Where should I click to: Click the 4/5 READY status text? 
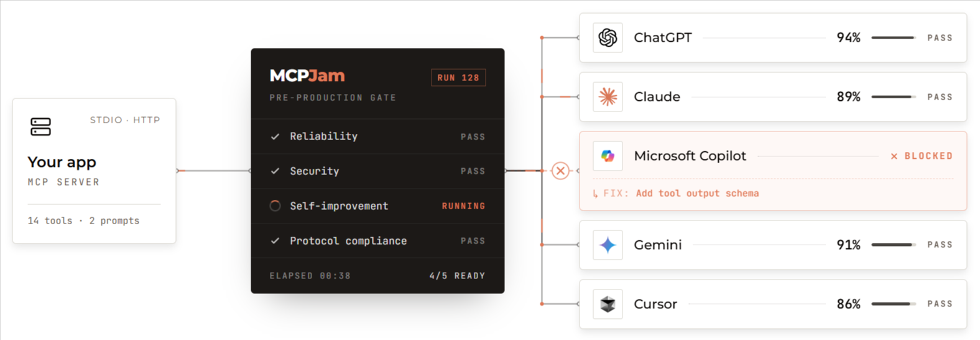coord(457,276)
